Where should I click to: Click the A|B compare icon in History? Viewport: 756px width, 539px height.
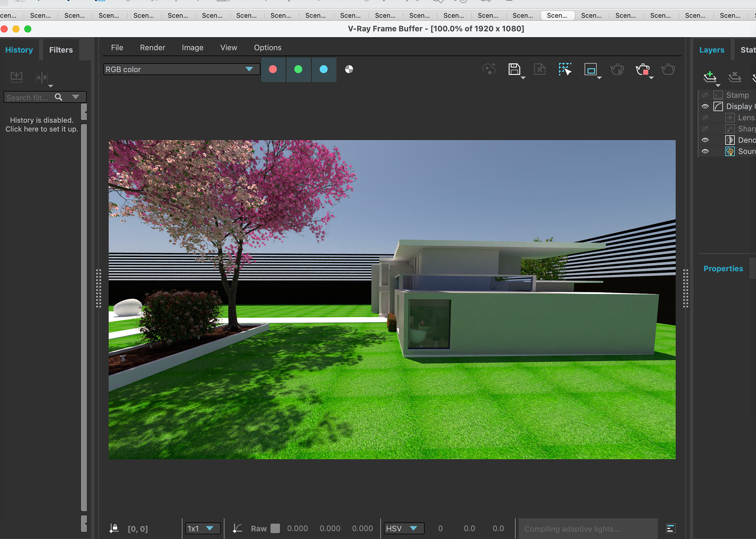[42, 77]
